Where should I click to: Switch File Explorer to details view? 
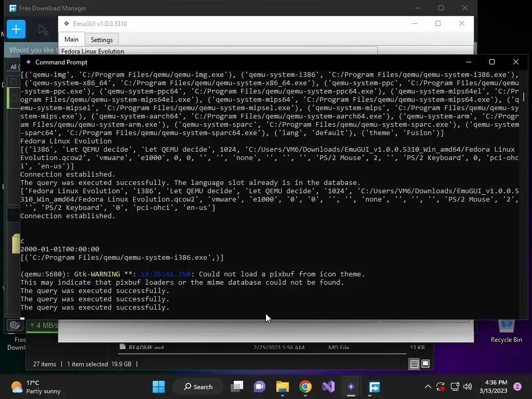pyautogui.click(x=414, y=364)
